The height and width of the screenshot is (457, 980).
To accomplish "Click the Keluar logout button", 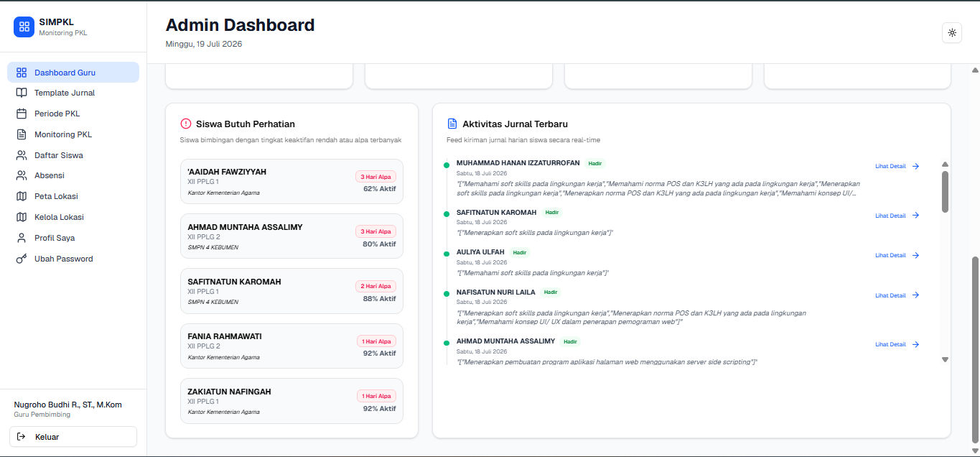I will [x=73, y=437].
